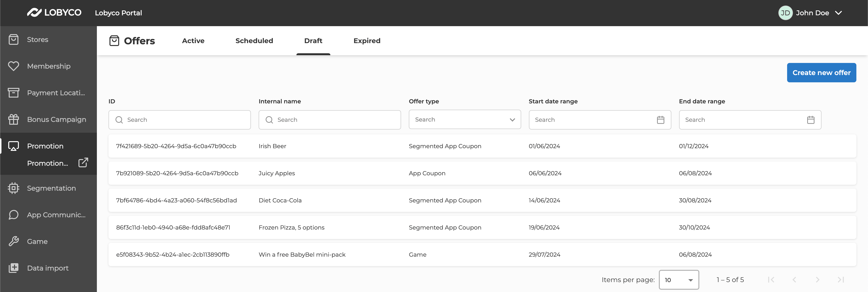Click the Game wrench icon

pyautogui.click(x=14, y=241)
